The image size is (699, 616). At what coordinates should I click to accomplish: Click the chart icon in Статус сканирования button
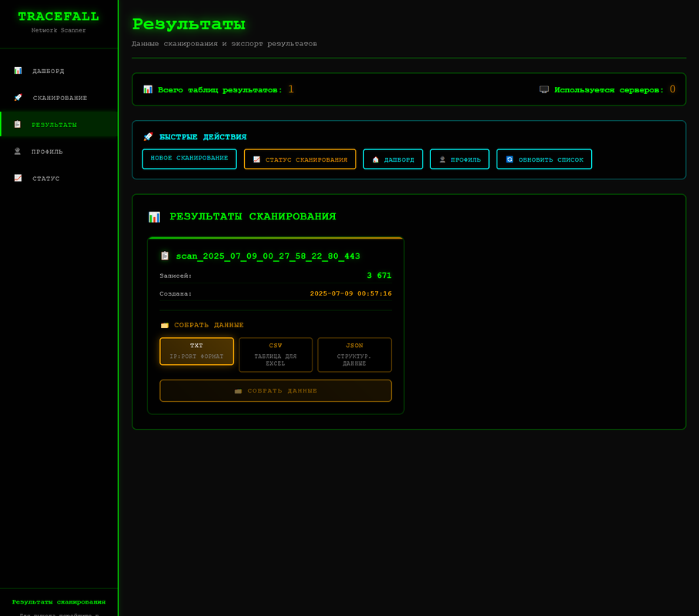[x=257, y=159]
